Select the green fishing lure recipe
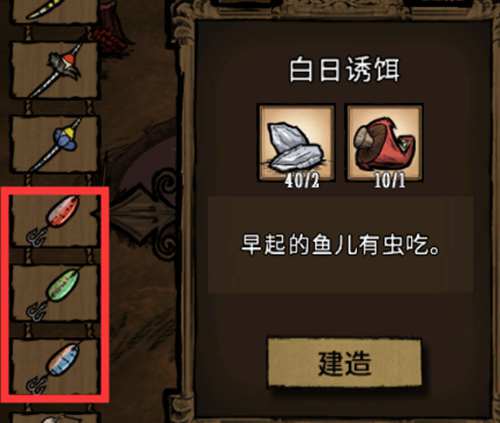The image size is (500, 423). [x=55, y=294]
